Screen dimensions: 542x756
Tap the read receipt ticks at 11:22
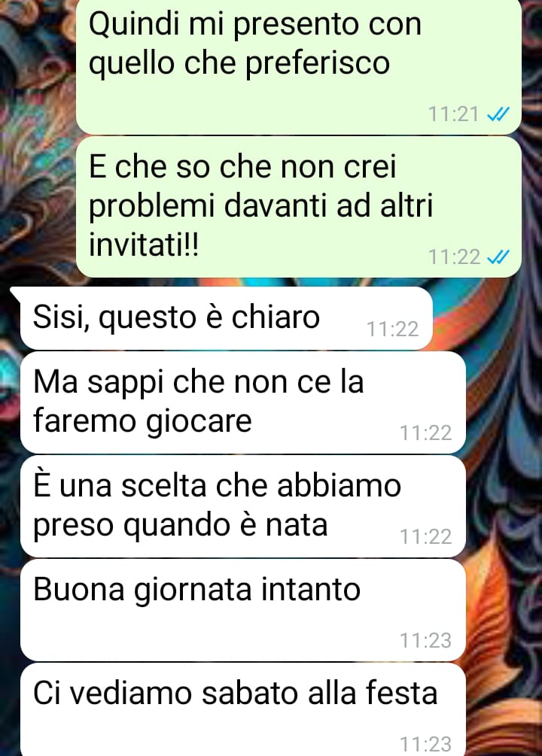coord(498,257)
